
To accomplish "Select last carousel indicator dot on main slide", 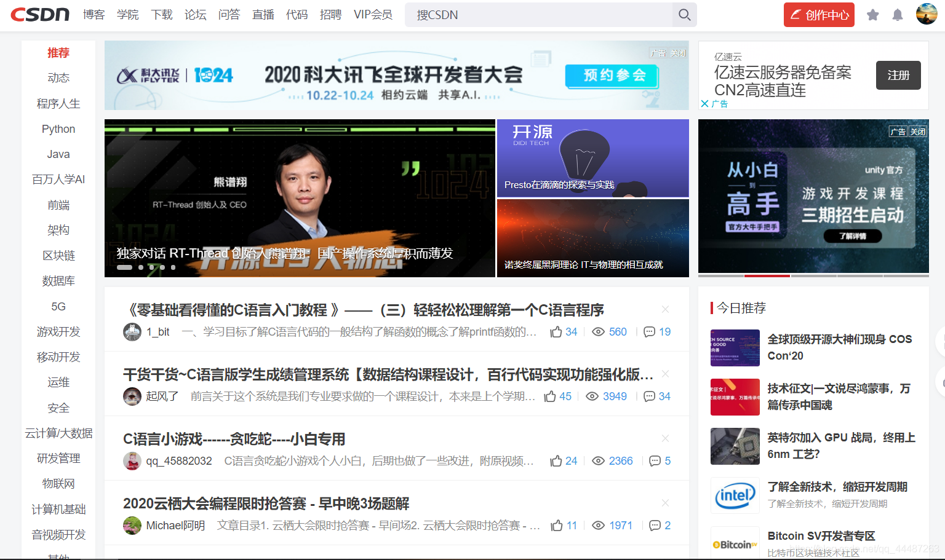I will tap(173, 267).
